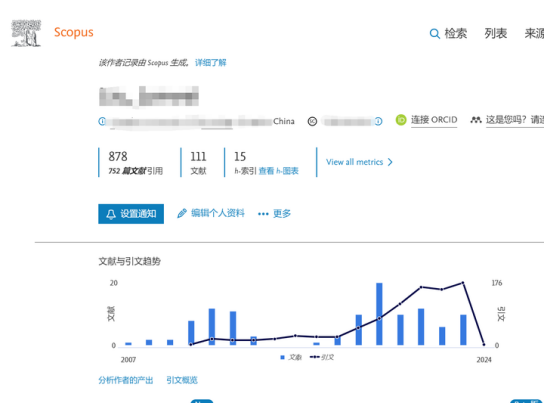This screenshot has height=404, width=545.
Task: Click the 176 axis value
Action: pos(497,283)
